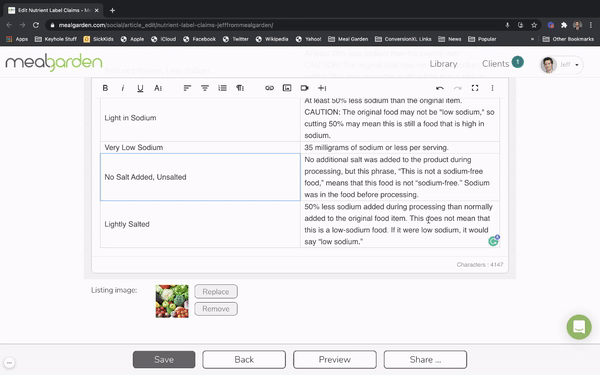The width and height of the screenshot is (600, 375).
Task: Bookmark this page with the star icon
Action: [534, 25]
